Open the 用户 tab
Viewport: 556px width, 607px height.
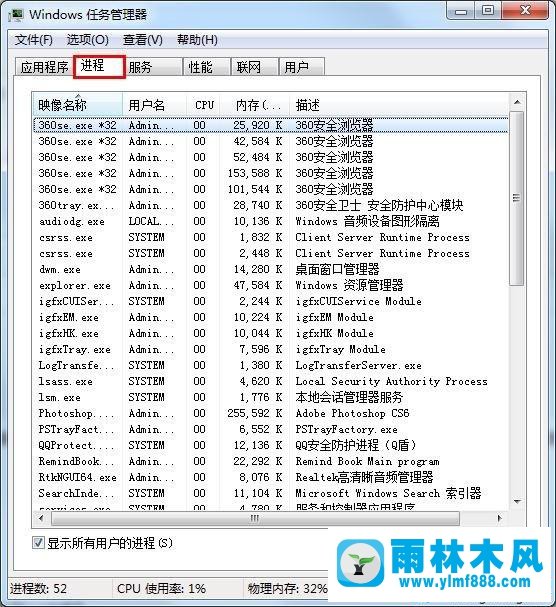[x=301, y=67]
